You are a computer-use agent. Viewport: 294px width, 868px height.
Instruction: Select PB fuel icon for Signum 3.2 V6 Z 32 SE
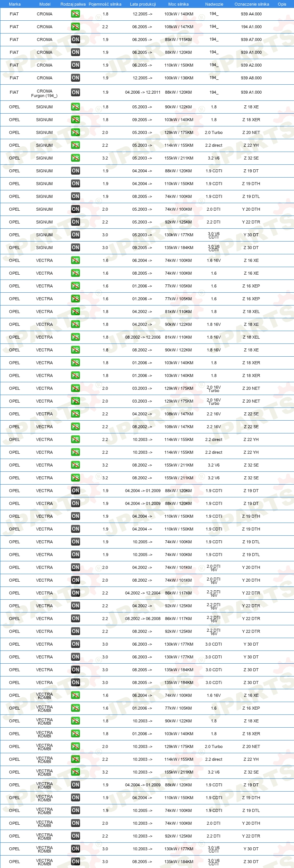[76, 158]
